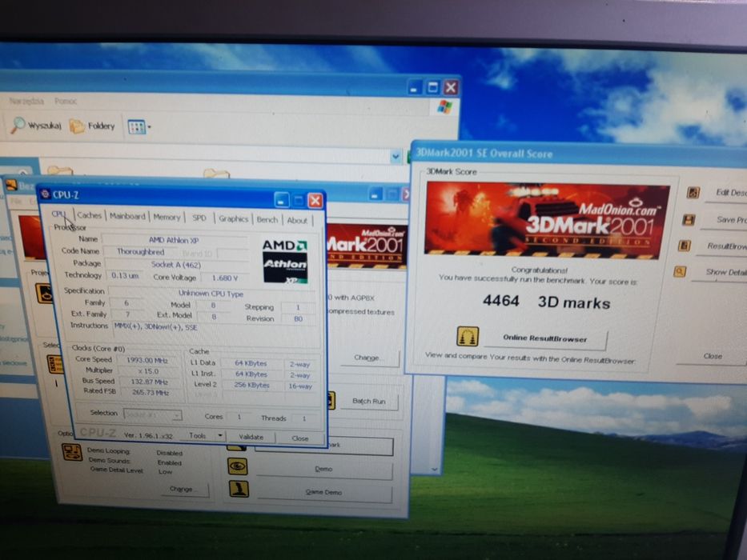747x560 pixels.
Task: Click the Close button in CPU-Z footer
Action: click(x=300, y=438)
